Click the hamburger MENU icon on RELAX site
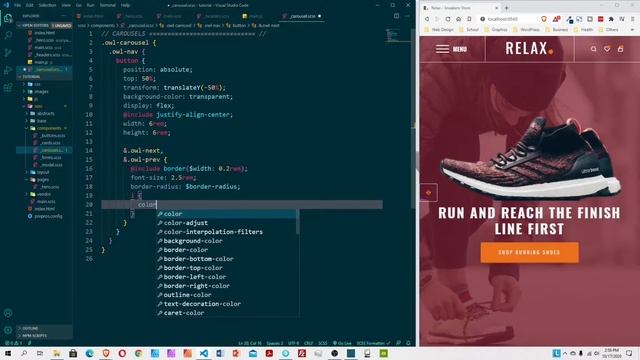This screenshot has width=640, height=360. pyautogui.click(x=442, y=49)
